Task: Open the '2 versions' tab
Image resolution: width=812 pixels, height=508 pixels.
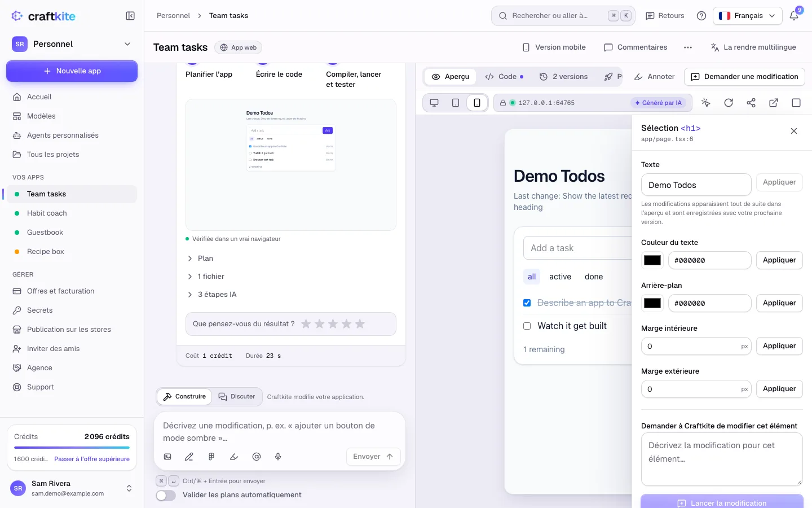Action: (x=563, y=77)
